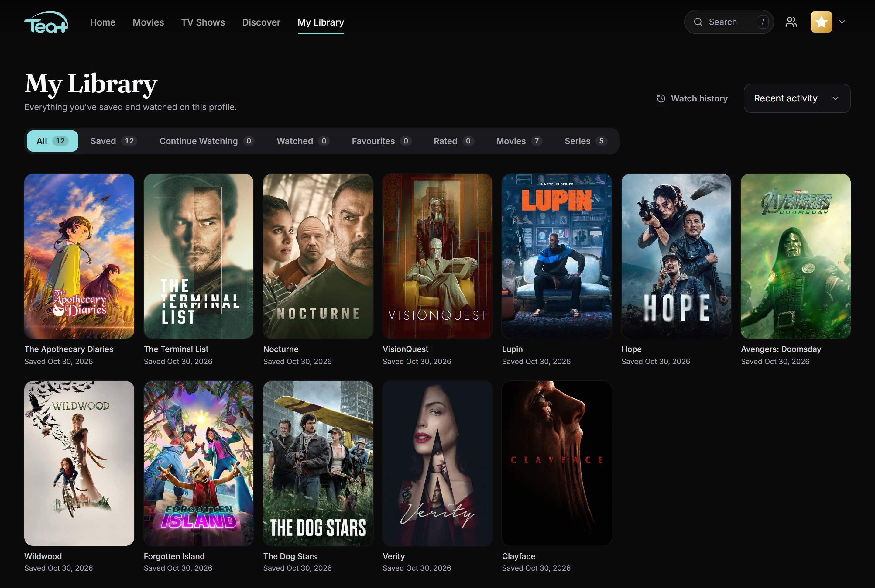This screenshot has width=875, height=588.
Task: Open the Discover page
Action: 261,22
